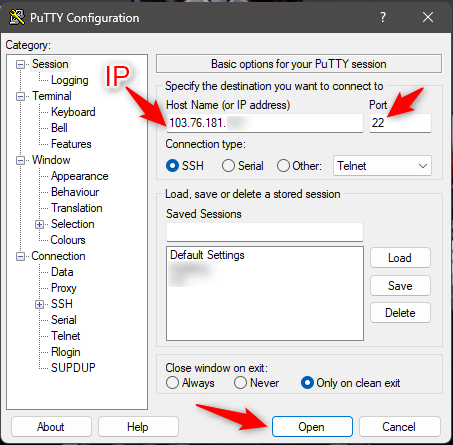453x445 pixels.
Task: Choose Always for close window on exit
Action: (x=172, y=383)
